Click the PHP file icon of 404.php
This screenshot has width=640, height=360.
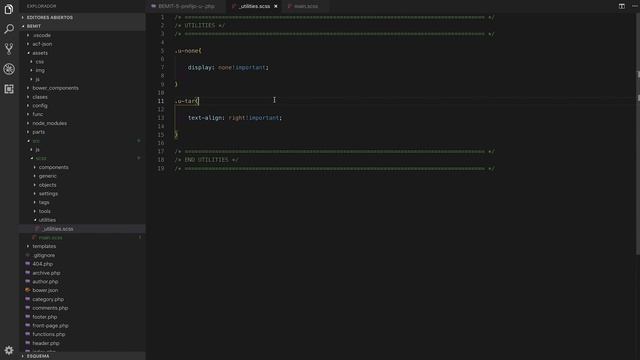coord(28,264)
